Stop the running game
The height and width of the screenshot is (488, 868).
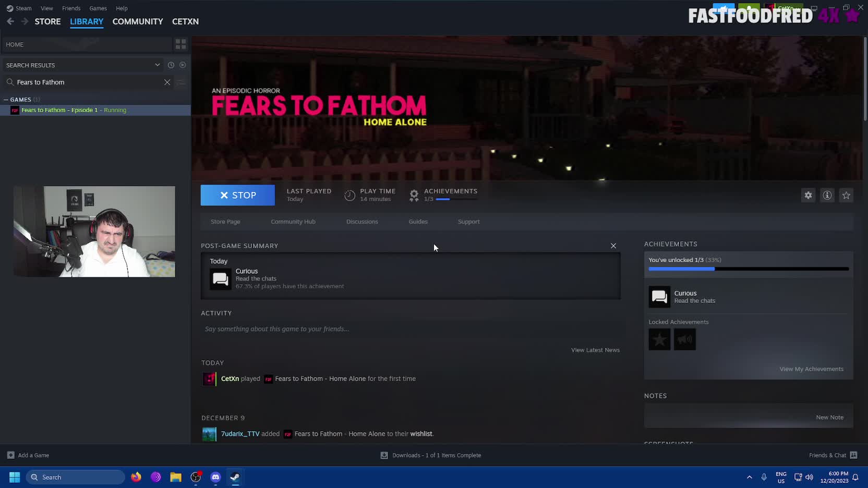click(x=237, y=195)
